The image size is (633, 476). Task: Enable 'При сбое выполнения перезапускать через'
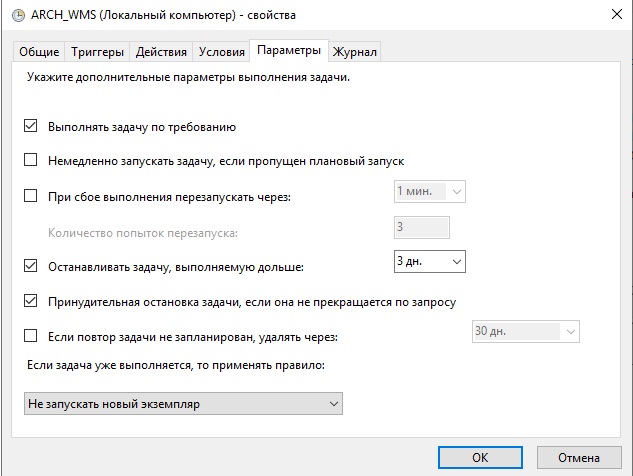(x=30, y=197)
